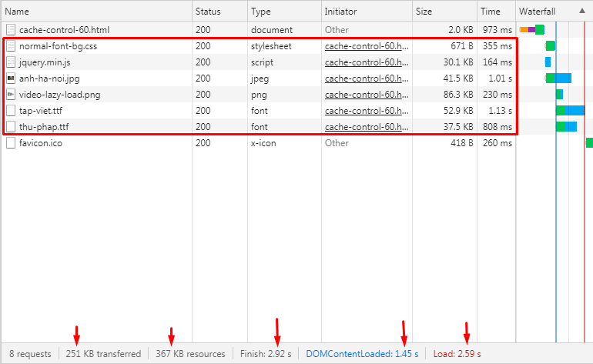Screen dimensions: 593x364
Task: Follow initiator link for thu-phap.ttf
Action: click(x=367, y=127)
